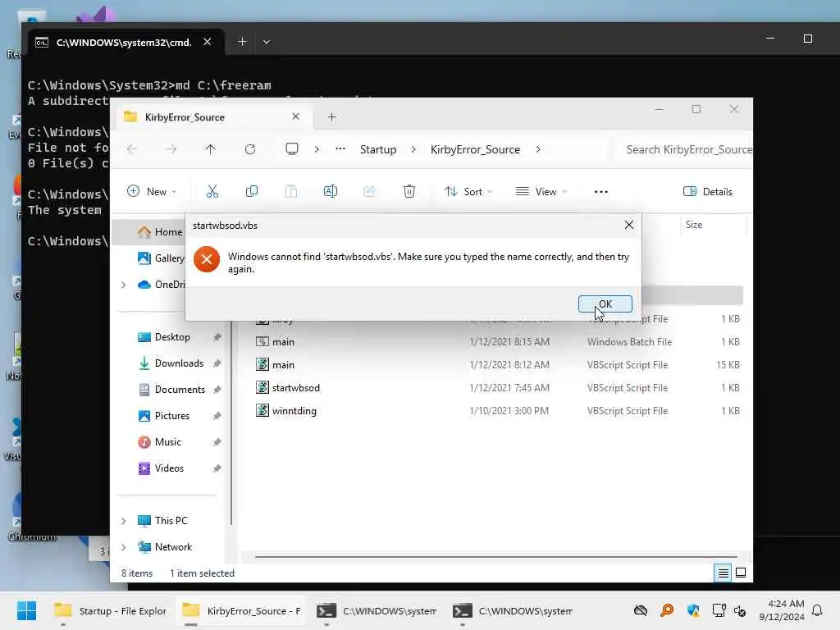This screenshot has width=840, height=630.
Task: Open the Sort dropdown menu
Action: click(468, 191)
